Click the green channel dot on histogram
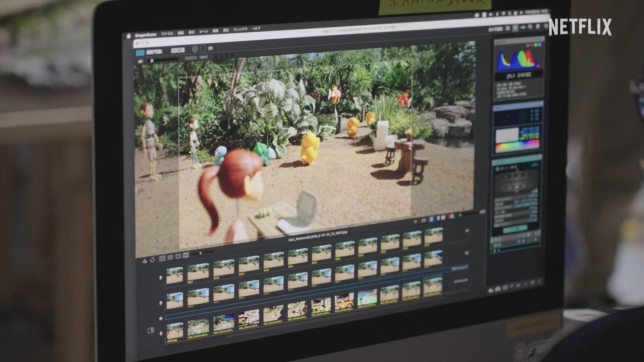Screen dimensions: 644x362 [536, 45]
